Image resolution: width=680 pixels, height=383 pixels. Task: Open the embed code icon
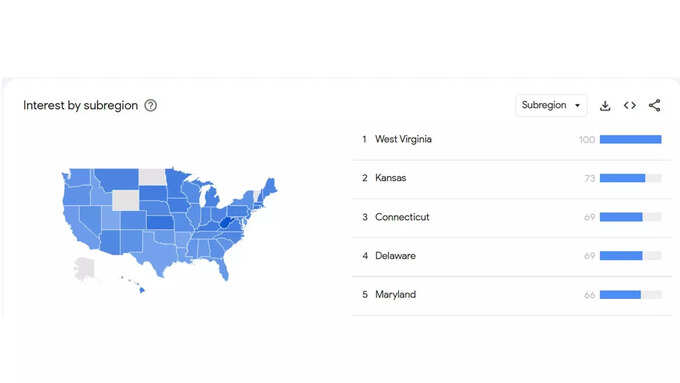[630, 105]
